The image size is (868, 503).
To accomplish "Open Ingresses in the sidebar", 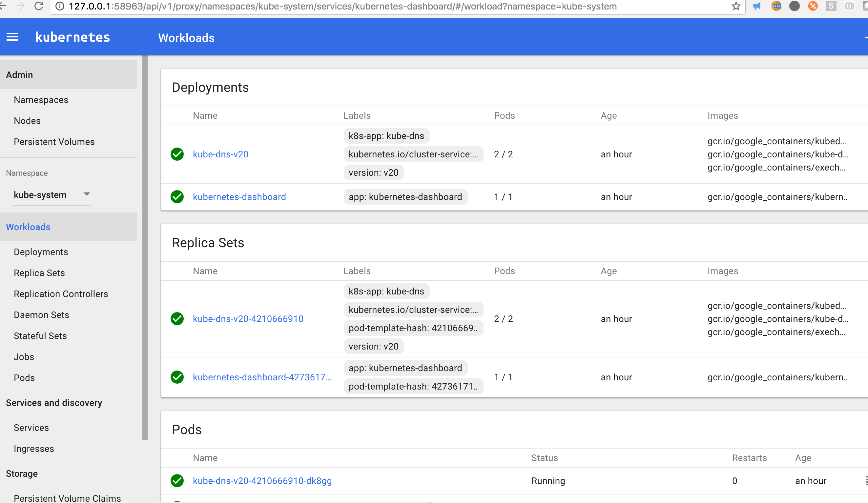I will pos(34,449).
